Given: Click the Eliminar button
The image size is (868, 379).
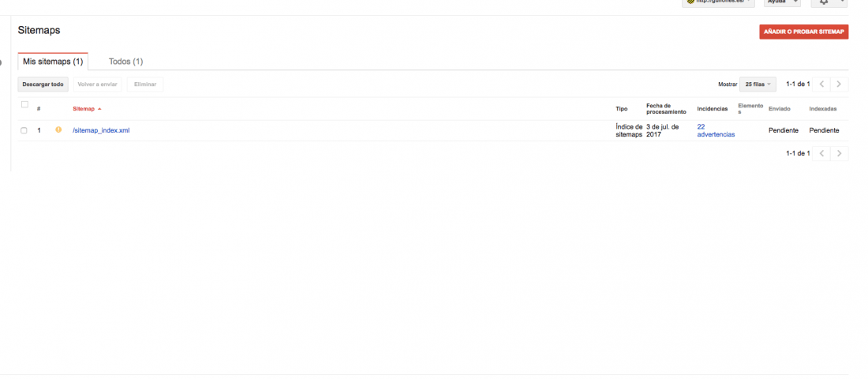Looking at the screenshot, I should click(145, 84).
